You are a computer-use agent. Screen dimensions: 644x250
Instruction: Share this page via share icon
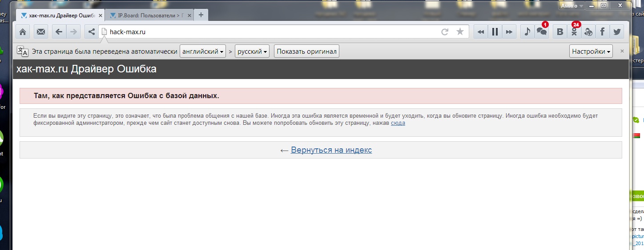(x=92, y=32)
